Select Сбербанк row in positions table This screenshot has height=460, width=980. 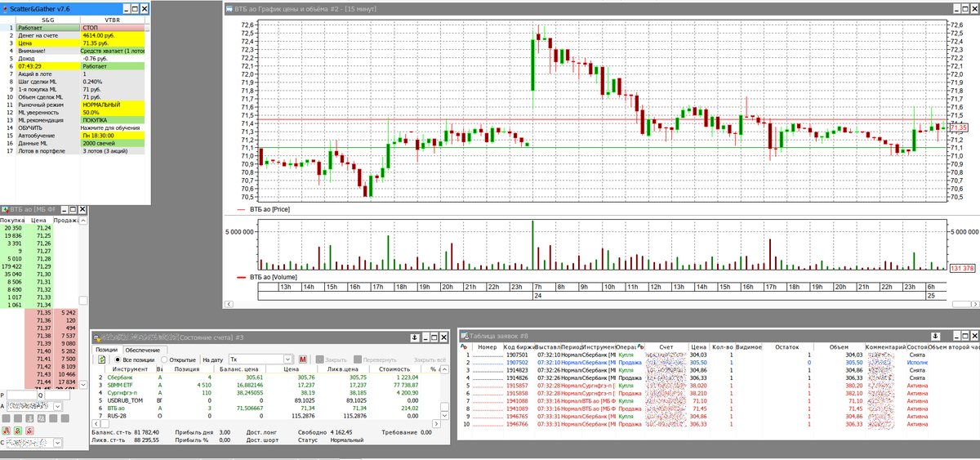[x=266, y=377]
